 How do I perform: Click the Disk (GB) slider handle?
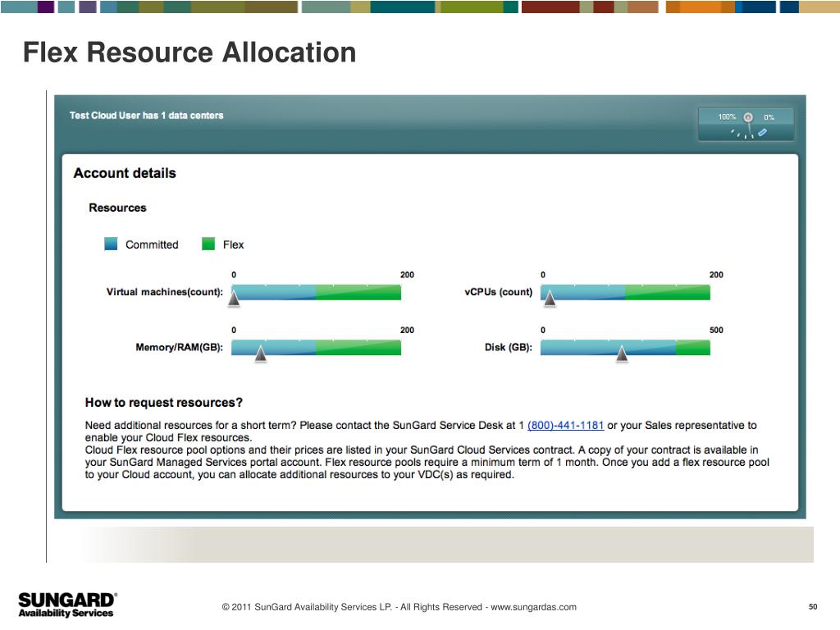[x=622, y=353]
